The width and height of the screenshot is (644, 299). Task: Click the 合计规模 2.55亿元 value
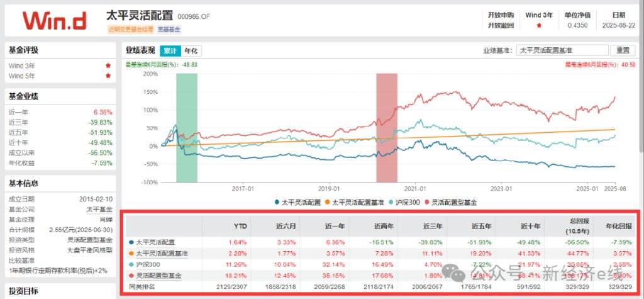point(81,230)
